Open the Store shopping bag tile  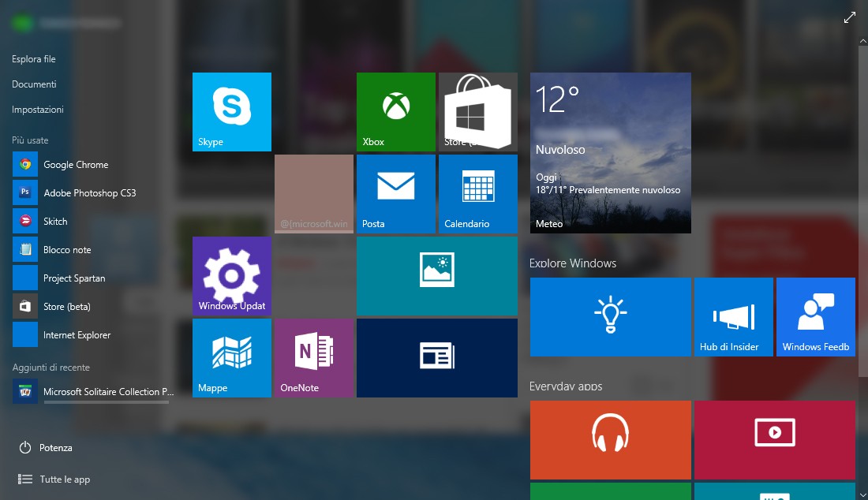[x=477, y=111]
